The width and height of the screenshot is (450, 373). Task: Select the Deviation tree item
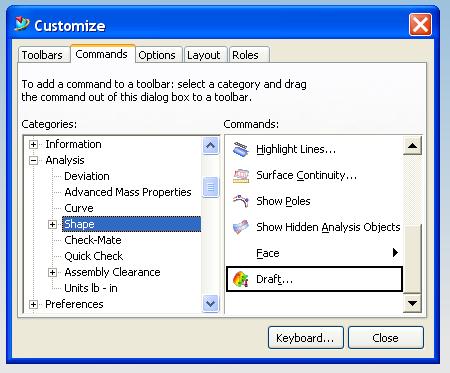87,176
